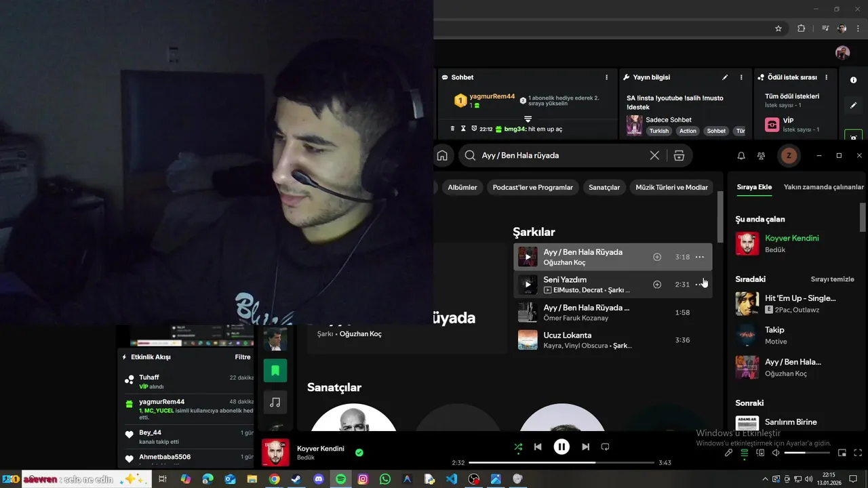
Task: Click the Turkish tag in Yayın bilgisi
Action: pyautogui.click(x=658, y=131)
